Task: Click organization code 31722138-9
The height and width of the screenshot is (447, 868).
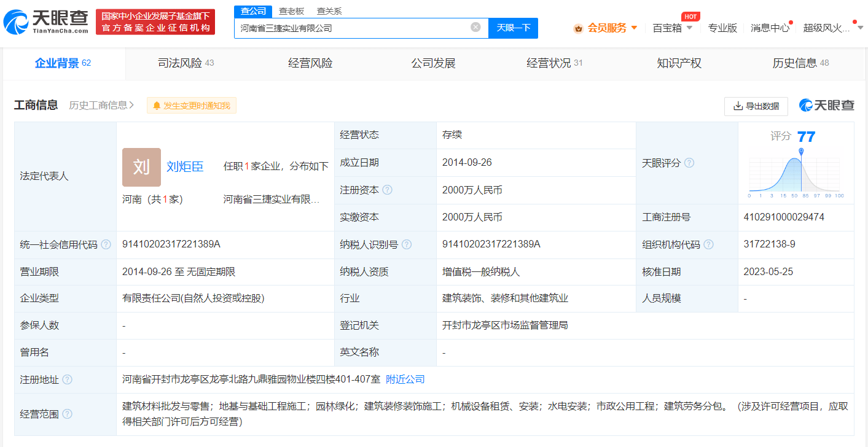Action: 769,244
